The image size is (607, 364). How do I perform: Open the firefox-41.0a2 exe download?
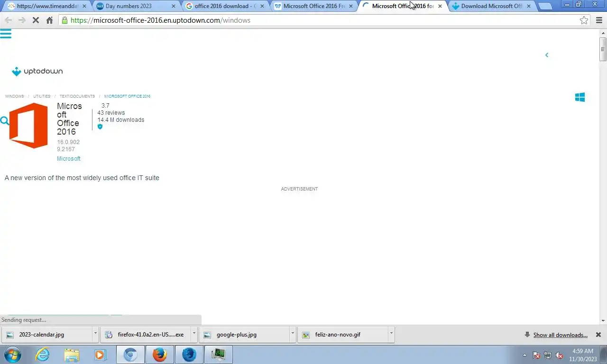point(145,335)
